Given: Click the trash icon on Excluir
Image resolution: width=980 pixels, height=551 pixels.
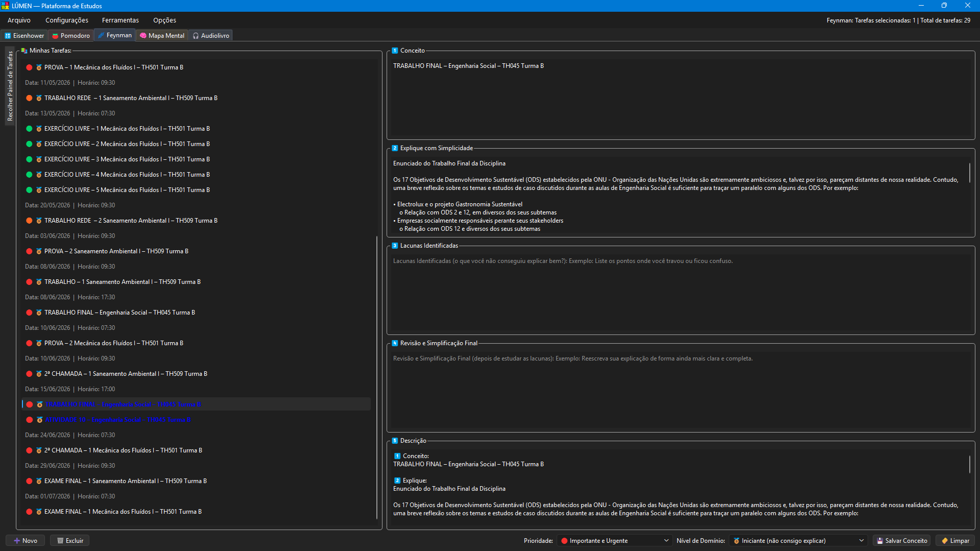Looking at the screenshot, I should (x=60, y=541).
